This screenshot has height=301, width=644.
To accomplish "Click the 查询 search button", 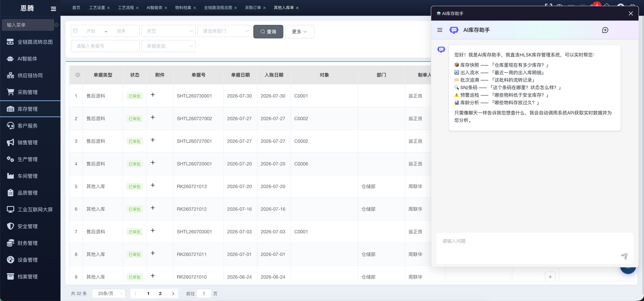I will [268, 31].
